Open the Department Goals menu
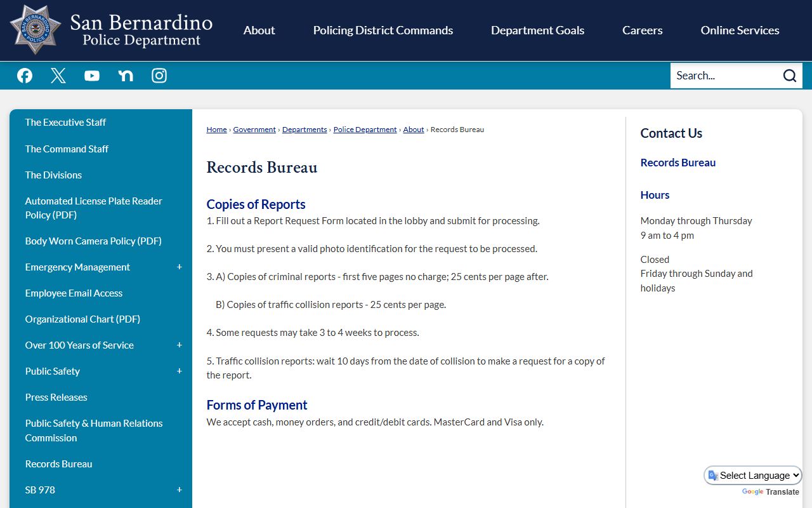The width and height of the screenshot is (812, 508). pyautogui.click(x=537, y=30)
